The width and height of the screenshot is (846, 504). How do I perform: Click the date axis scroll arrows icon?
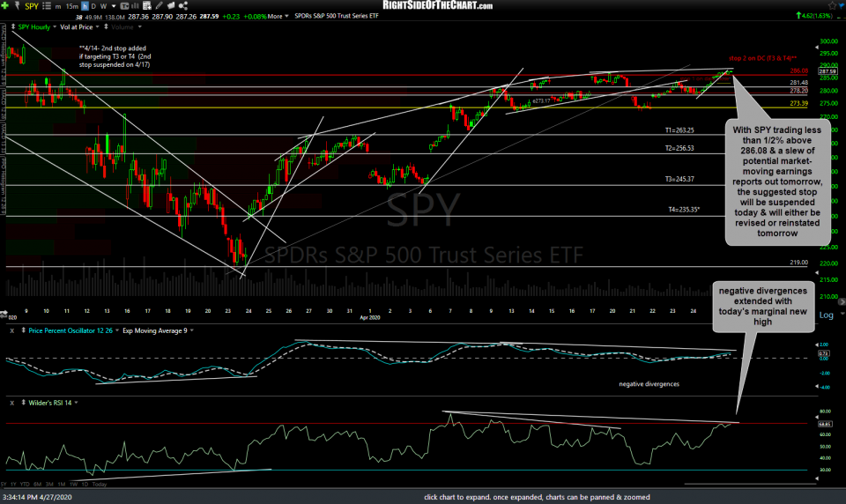4,314
